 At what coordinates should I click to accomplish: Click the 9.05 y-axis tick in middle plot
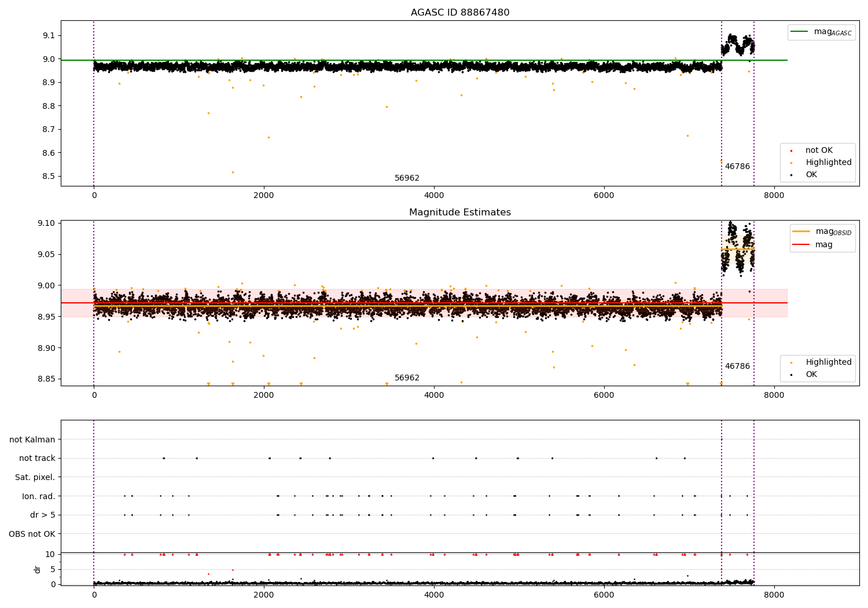coord(47,255)
